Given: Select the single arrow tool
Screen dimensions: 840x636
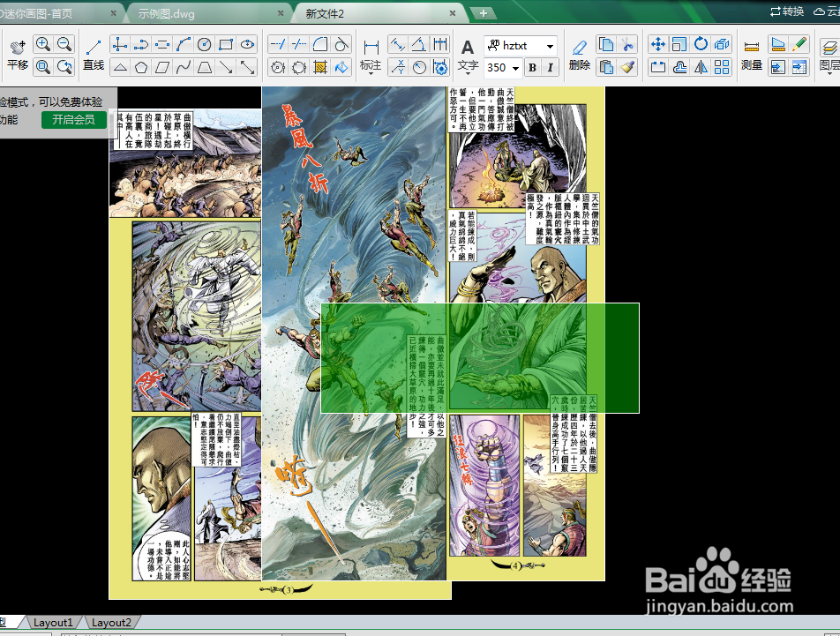Looking at the screenshot, I should pos(226,67).
